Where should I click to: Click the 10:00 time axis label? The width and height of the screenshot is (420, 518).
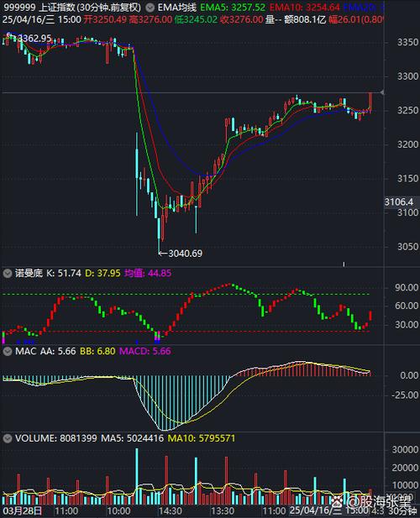[118, 510]
